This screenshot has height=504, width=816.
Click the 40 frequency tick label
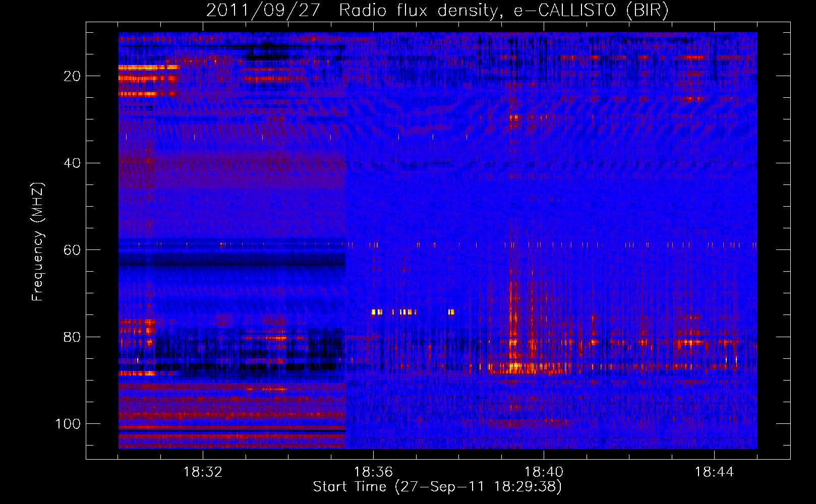[x=72, y=163]
